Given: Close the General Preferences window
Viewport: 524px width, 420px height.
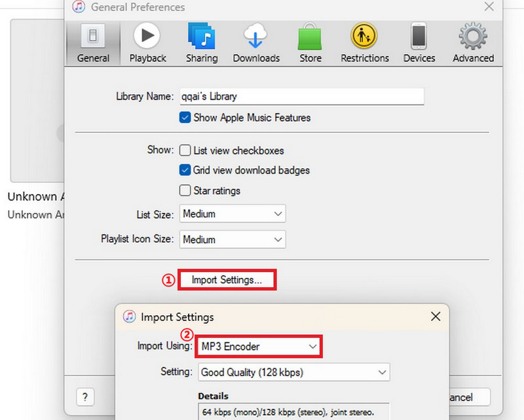Looking at the screenshot, I should (x=489, y=7).
